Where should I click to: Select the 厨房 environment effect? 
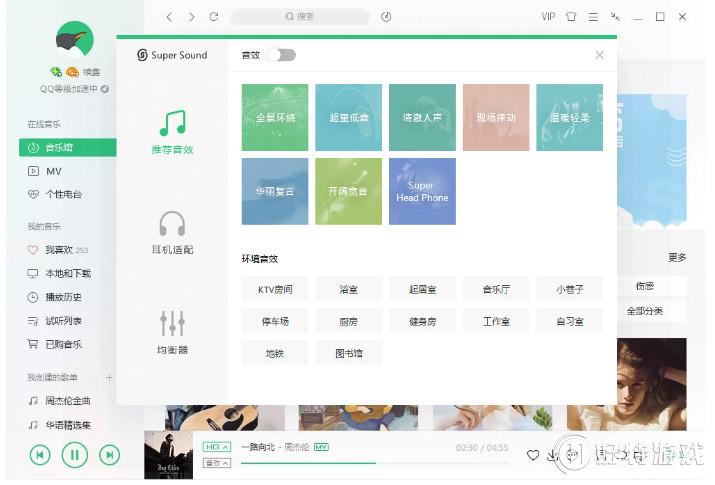pyautogui.click(x=348, y=321)
